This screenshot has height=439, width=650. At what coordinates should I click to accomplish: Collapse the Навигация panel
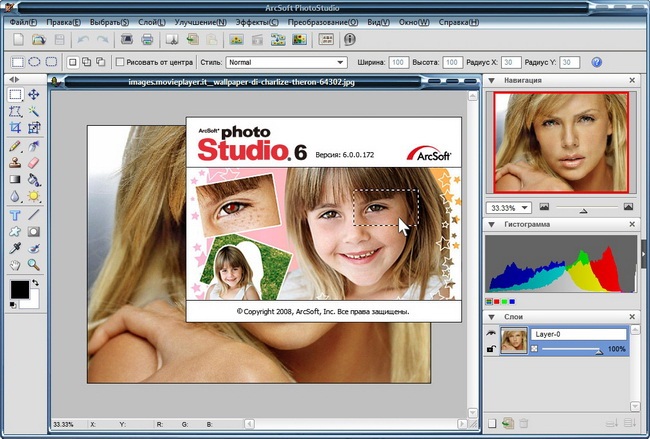pyautogui.click(x=492, y=80)
